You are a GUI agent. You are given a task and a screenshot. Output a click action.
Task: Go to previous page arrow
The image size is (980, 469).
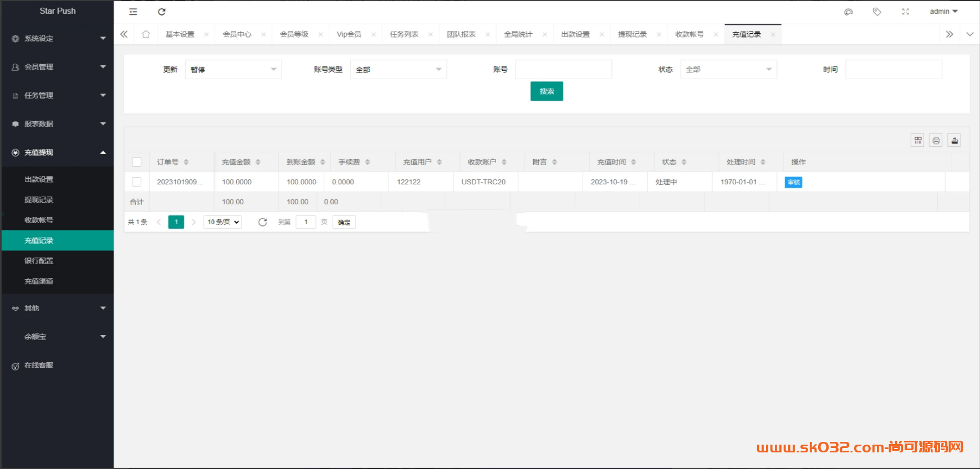[x=159, y=222]
